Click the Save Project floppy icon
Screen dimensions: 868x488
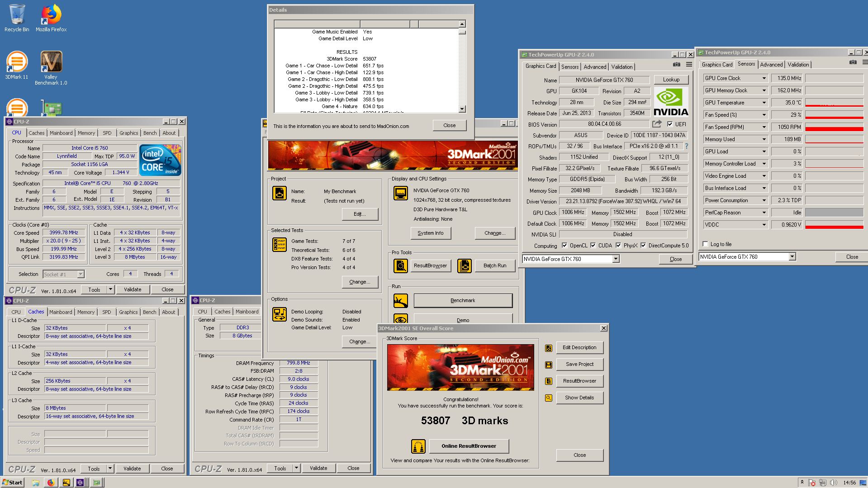pos(548,365)
